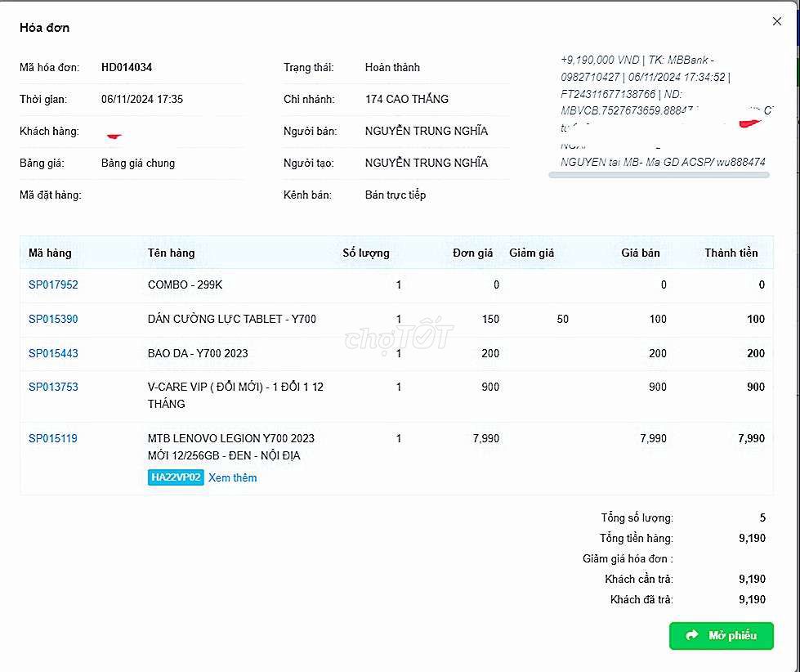Screen dimensions: 800x672
Task: Click the MTB LENOVO LEGION Y700 2023 name
Action: tap(231, 446)
